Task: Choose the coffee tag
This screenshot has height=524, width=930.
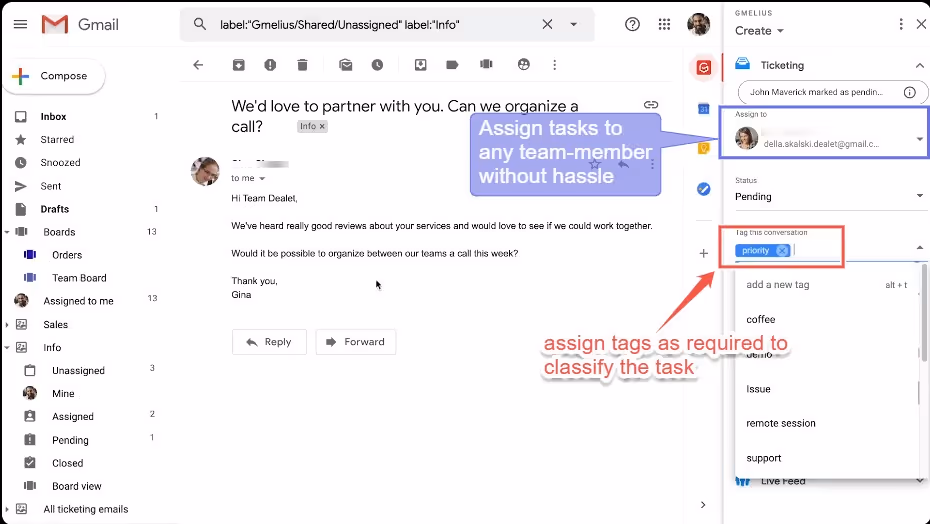Action: point(827,319)
